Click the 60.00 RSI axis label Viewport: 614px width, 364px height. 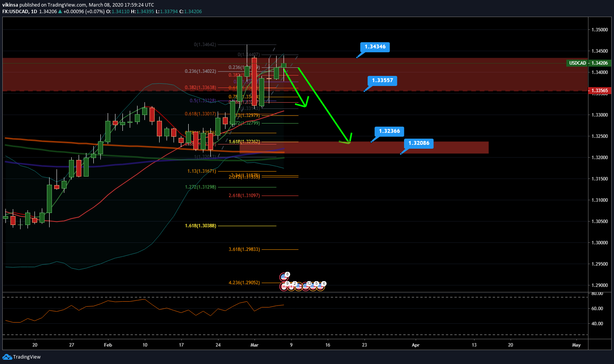tap(597, 309)
